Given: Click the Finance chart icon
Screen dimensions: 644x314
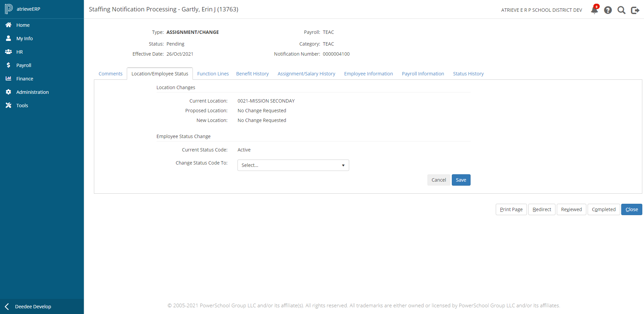Looking at the screenshot, I should 9,79.
